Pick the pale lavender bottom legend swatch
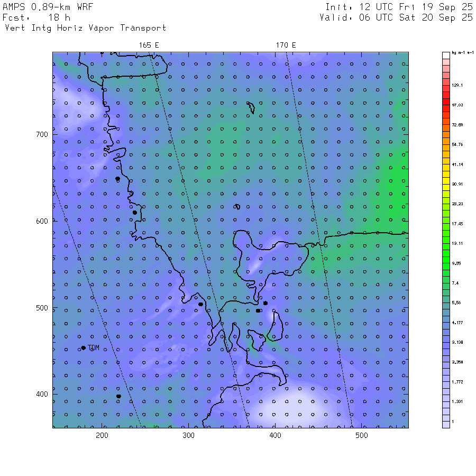 (446, 425)
